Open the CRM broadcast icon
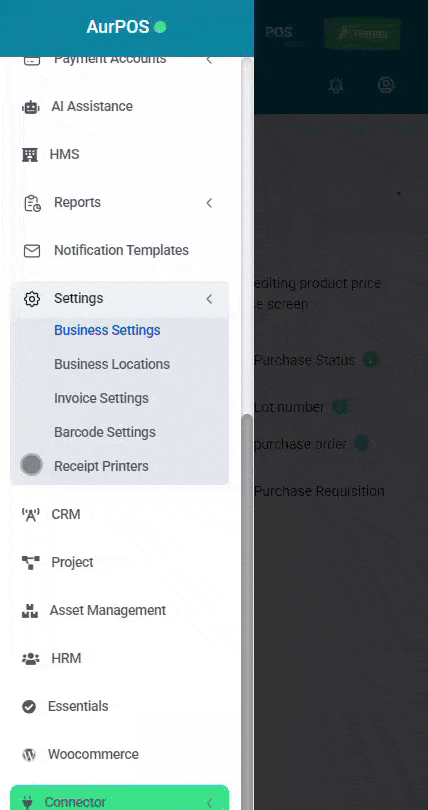428x810 pixels. click(x=30, y=515)
